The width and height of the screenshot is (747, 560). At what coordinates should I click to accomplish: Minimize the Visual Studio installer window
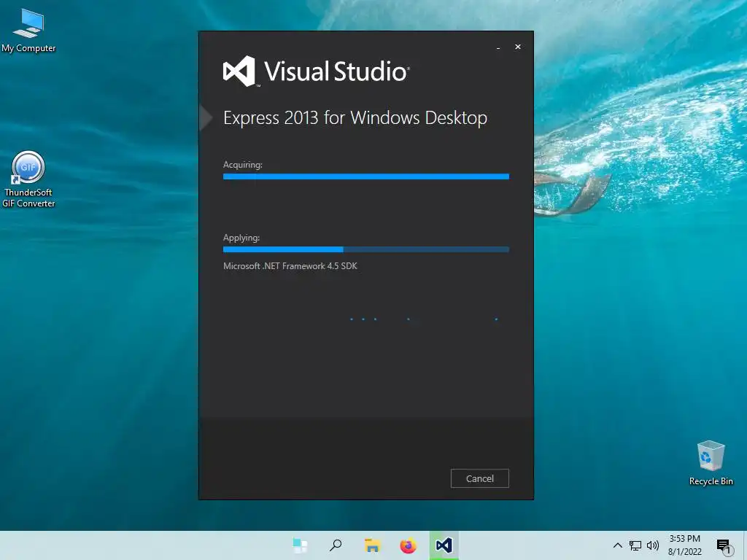tap(498, 48)
